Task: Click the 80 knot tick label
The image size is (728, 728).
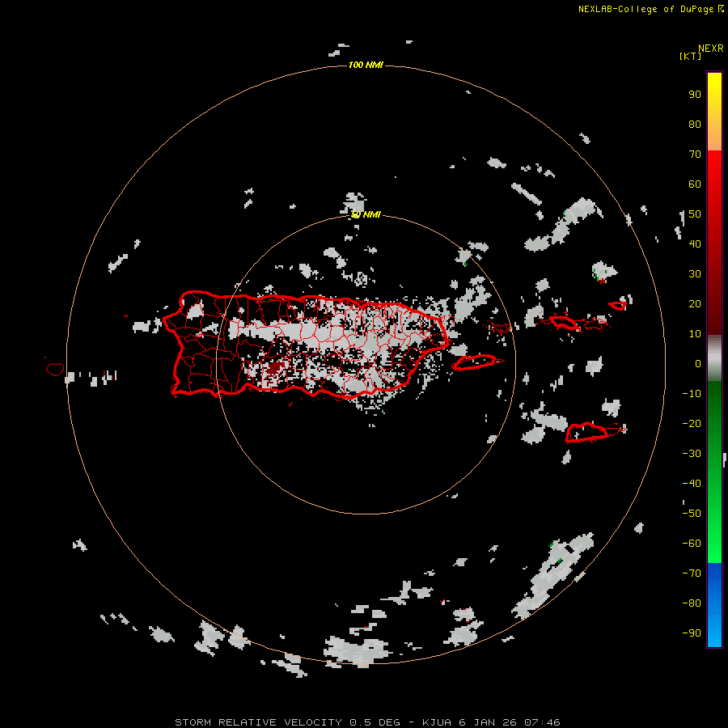Action: [695, 125]
